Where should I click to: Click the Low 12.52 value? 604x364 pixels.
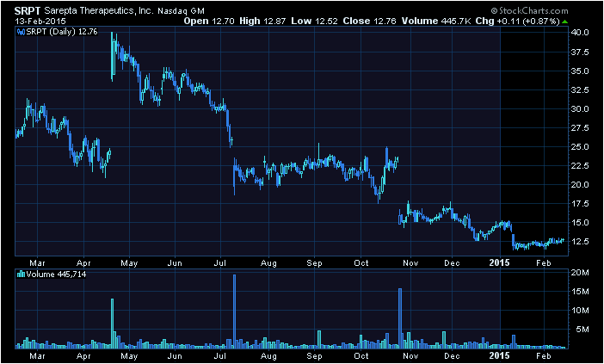314,22
